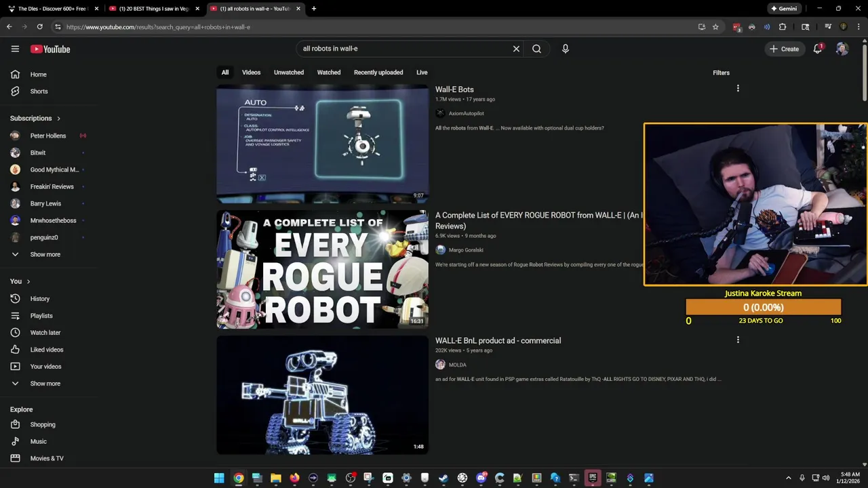Play the WALL-E BnL product ad thumbnail
Viewport: 868px width, 488px height.
323,394
